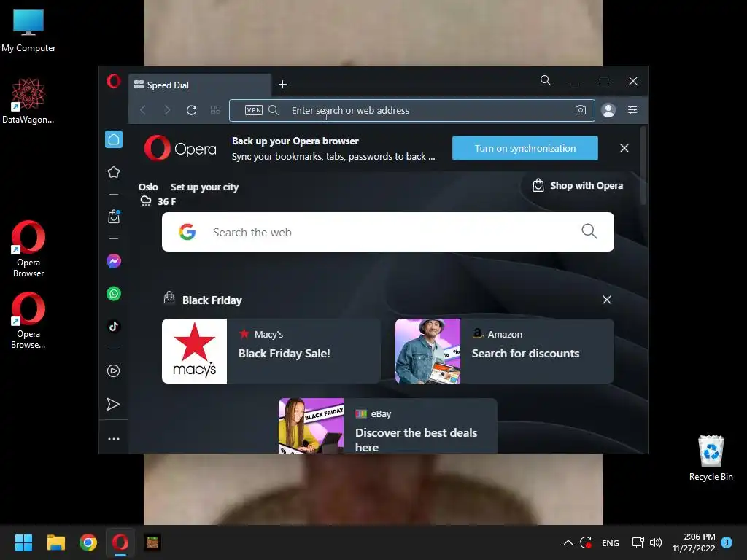Open Macy's Black Friday Sale tile

pyautogui.click(x=271, y=351)
